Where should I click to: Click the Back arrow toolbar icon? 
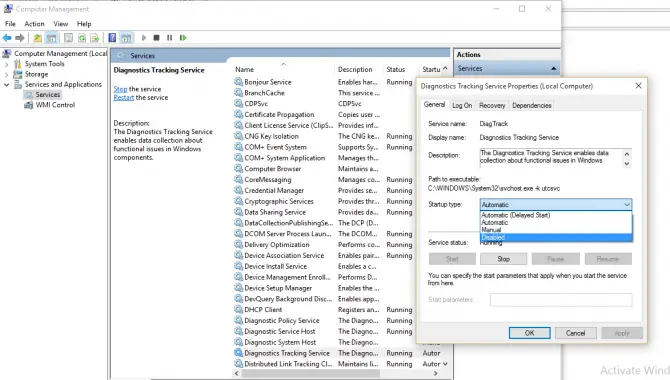pos(7,38)
